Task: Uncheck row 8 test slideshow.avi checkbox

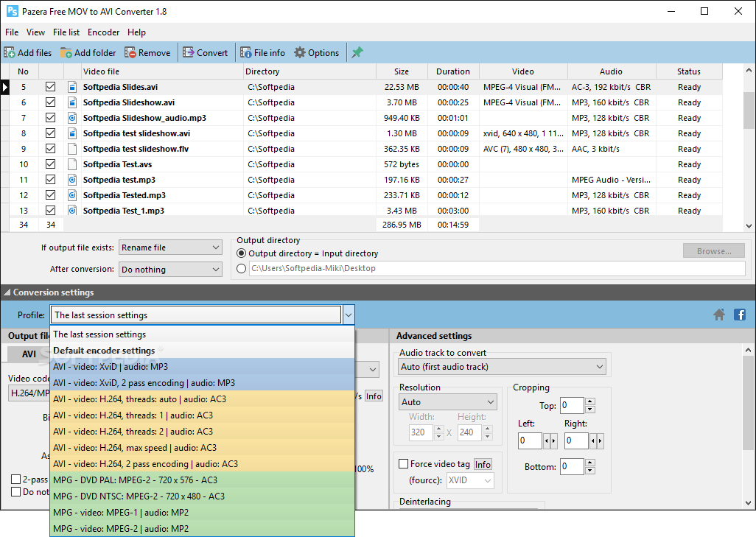Action: pyautogui.click(x=50, y=133)
